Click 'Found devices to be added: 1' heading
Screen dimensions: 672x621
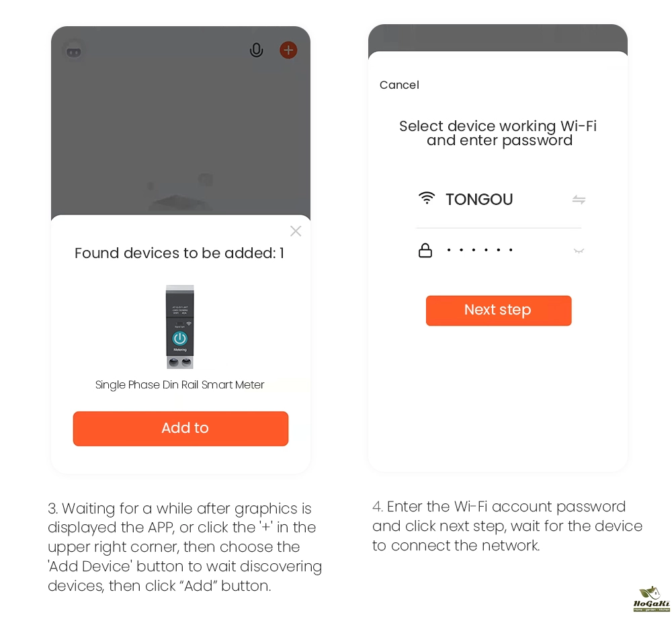point(179,253)
